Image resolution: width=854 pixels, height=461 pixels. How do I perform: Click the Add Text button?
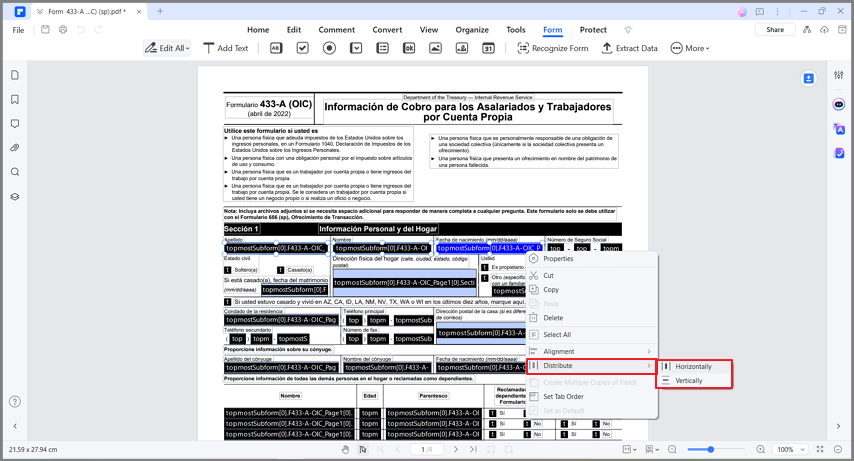point(225,48)
